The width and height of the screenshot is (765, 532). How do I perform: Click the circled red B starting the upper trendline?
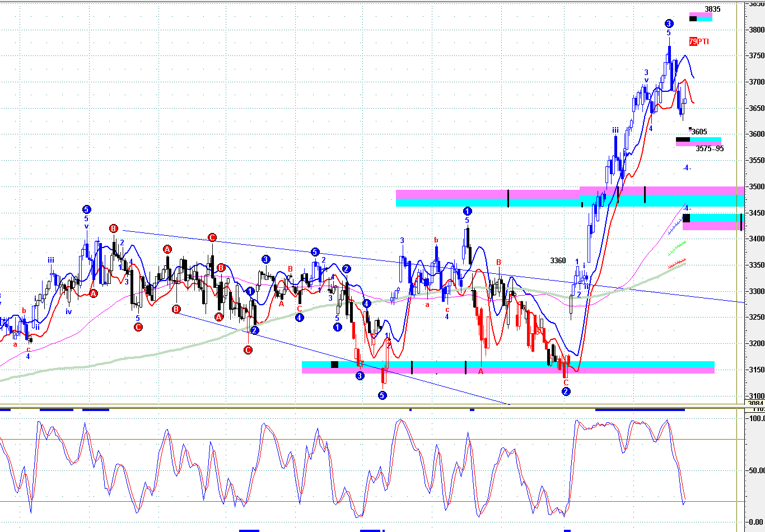point(114,228)
